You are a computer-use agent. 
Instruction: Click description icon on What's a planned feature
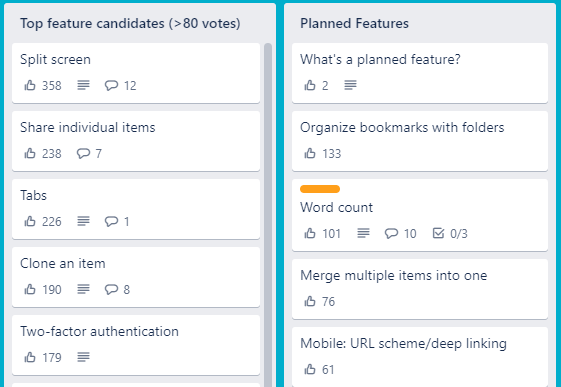350,85
